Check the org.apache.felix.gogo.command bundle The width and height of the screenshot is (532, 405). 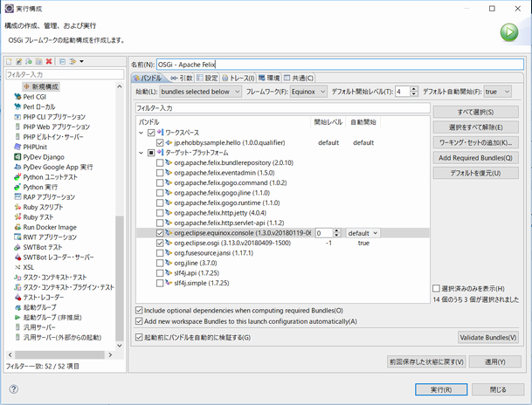(159, 182)
